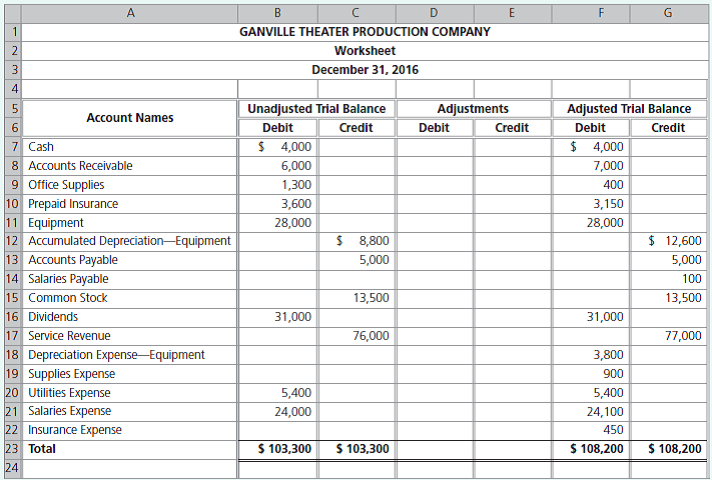Image resolution: width=712 pixels, height=480 pixels.
Task: Click the company title cell in row 1
Action: [365, 31]
